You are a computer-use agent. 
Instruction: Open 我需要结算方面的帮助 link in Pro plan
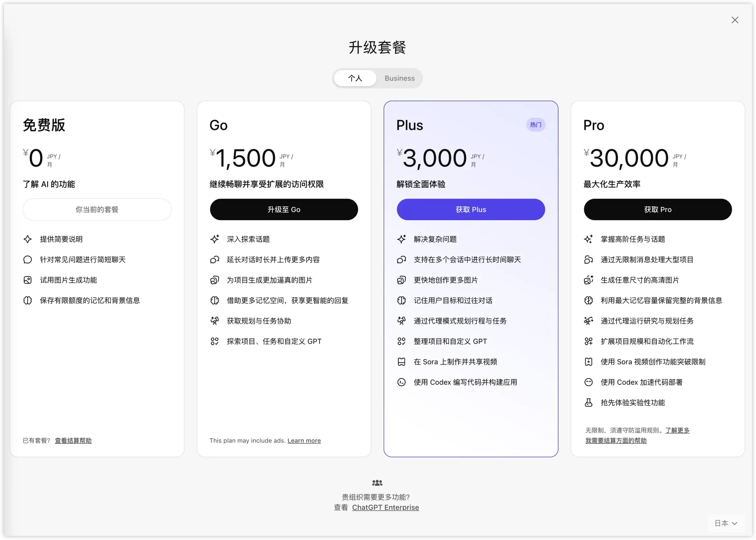pos(616,441)
